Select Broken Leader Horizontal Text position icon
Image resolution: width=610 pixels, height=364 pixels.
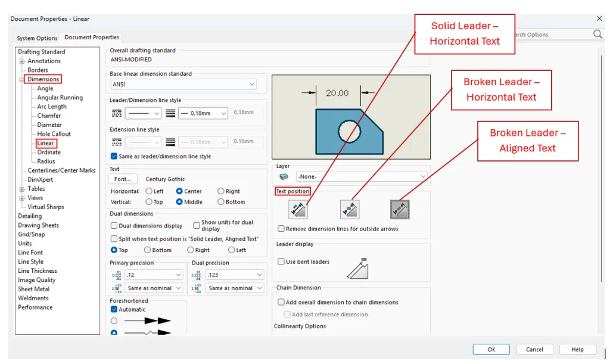pos(349,210)
